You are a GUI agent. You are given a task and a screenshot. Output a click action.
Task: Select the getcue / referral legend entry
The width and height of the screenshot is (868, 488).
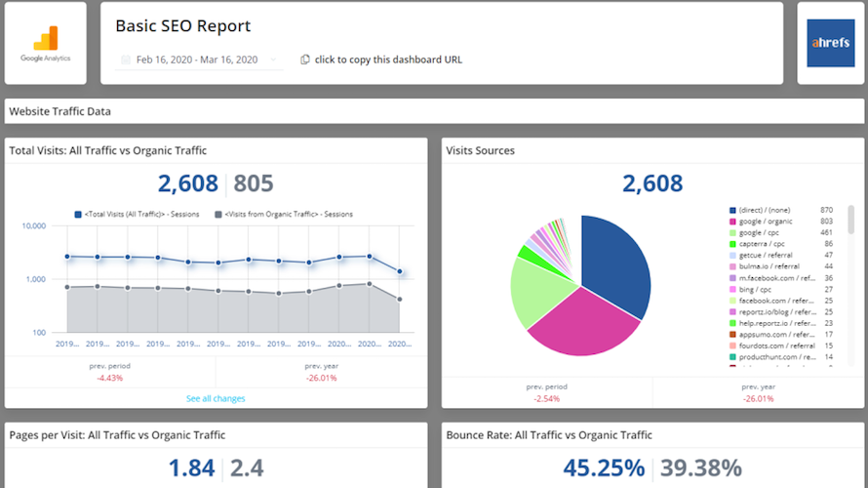[x=780, y=256]
